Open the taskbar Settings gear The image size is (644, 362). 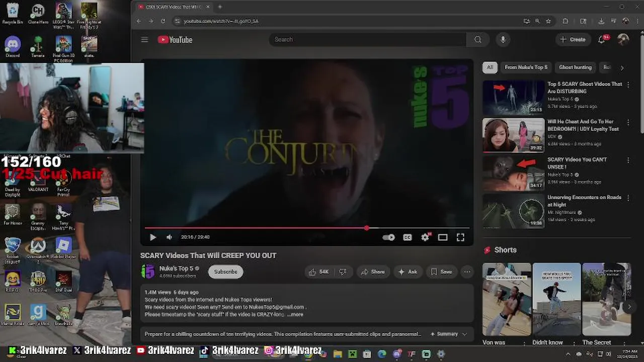click(x=441, y=354)
